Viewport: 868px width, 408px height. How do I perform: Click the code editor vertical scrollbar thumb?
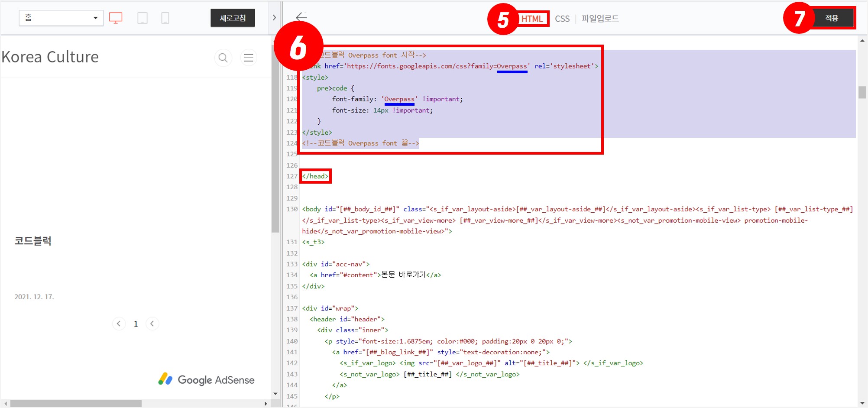(862, 92)
